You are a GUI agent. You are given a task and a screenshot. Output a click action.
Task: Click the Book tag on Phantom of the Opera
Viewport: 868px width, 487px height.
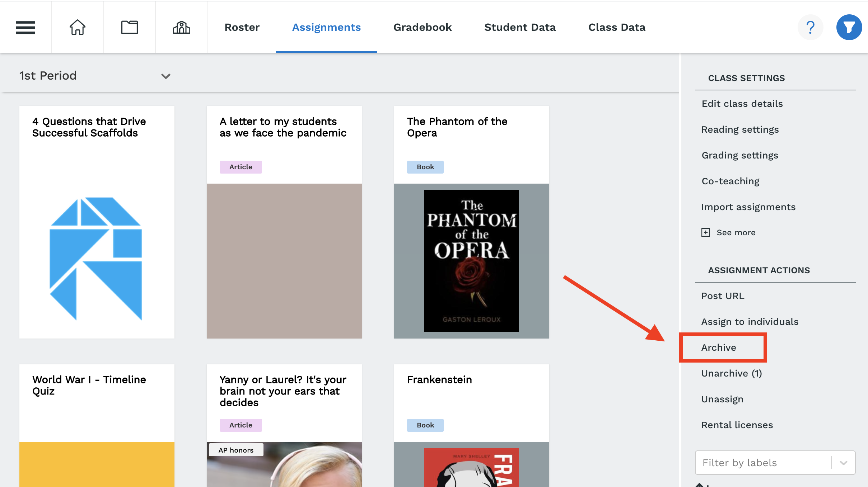tap(425, 167)
